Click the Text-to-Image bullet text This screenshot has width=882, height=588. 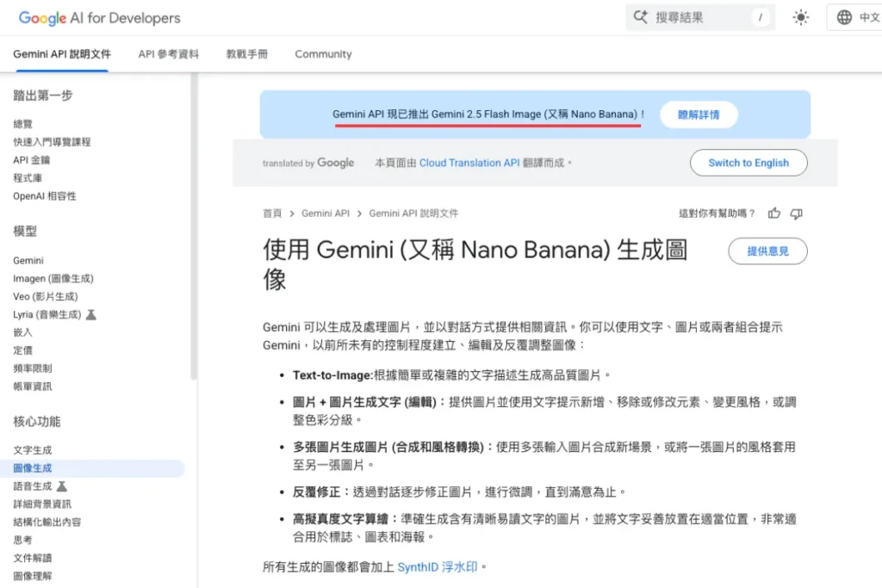coord(451,375)
